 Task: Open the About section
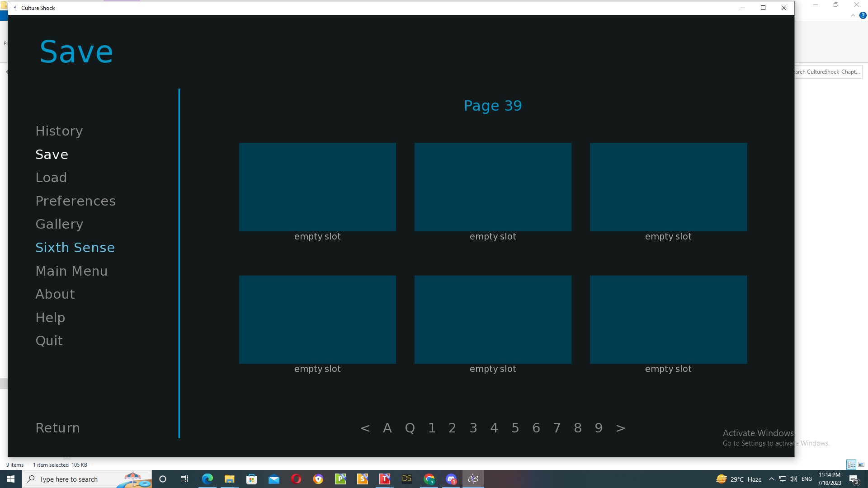pos(55,294)
